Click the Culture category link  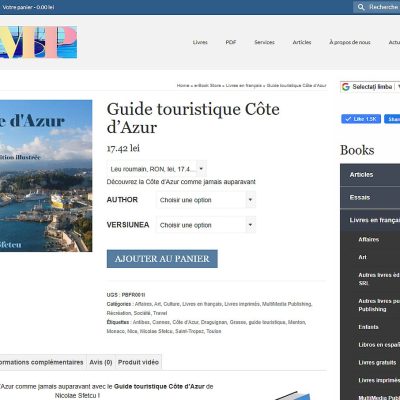[x=172, y=304]
